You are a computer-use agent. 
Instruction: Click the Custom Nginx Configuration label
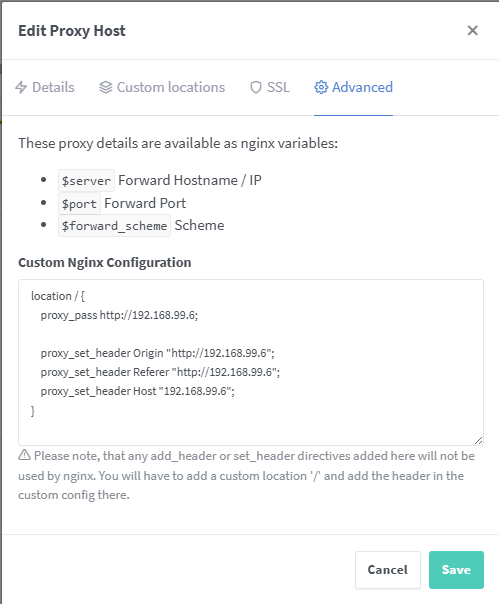pyautogui.click(x=105, y=262)
